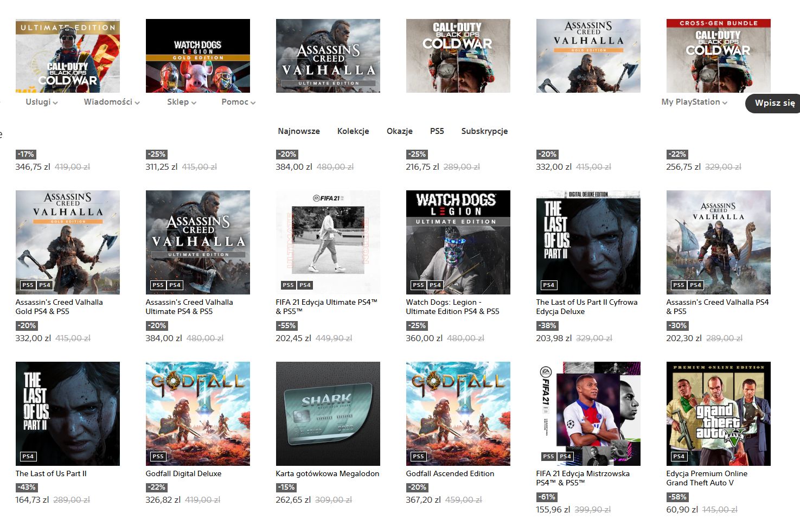Viewport: 800px width, 532px height.
Task: Expand the Pomoc dropdown menu
Action: (238, 102)
